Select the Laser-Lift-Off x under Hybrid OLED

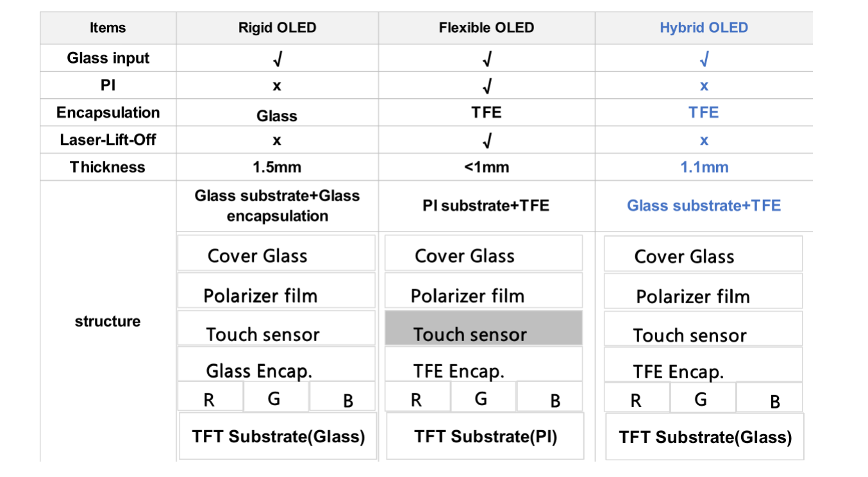click(704, 140)
